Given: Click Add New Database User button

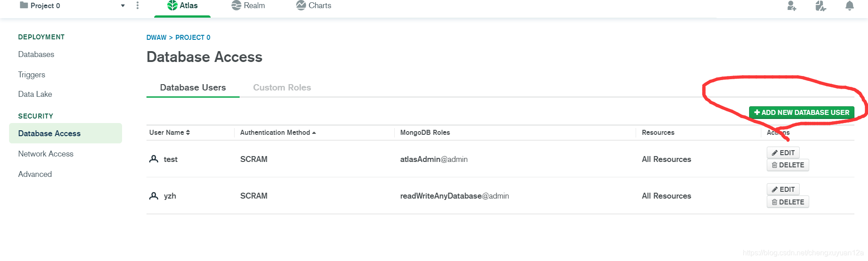Looking at the screenshot, I should click(801, 113).
